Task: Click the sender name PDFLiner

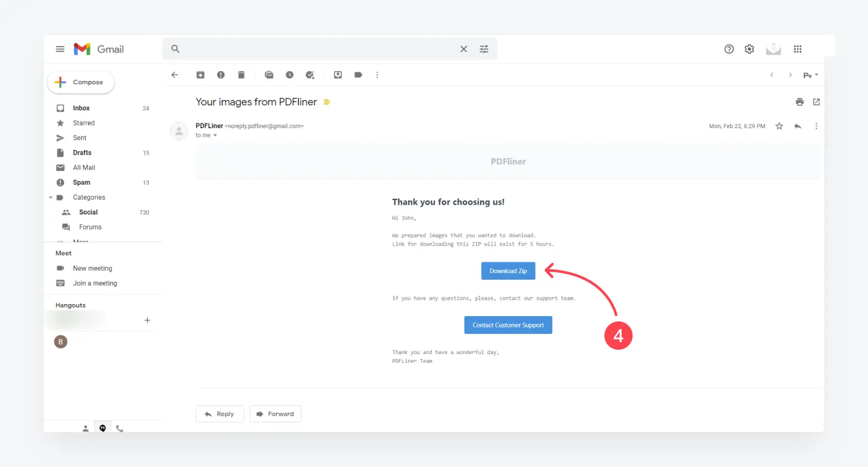Action: pos(209,126)
